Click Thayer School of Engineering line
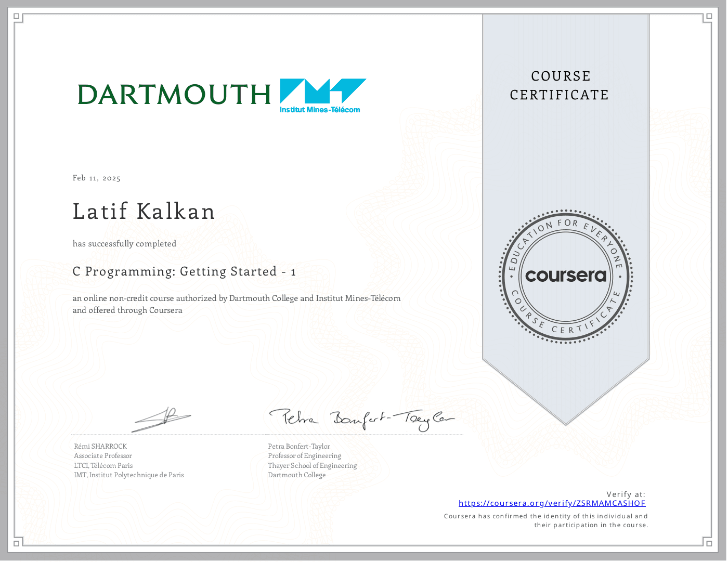This screenshot has height=562, width=728. (313, 466)
